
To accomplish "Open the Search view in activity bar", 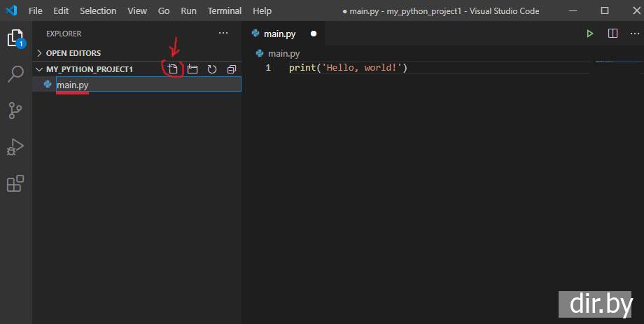I will click(x=15, y=74).
